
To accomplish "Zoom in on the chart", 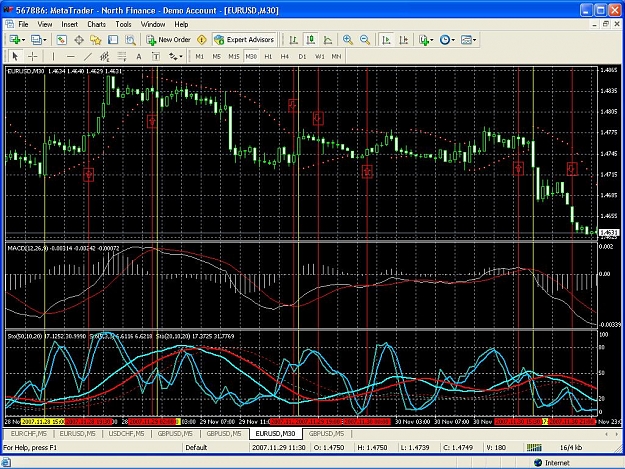I will [x=348, y=40].
